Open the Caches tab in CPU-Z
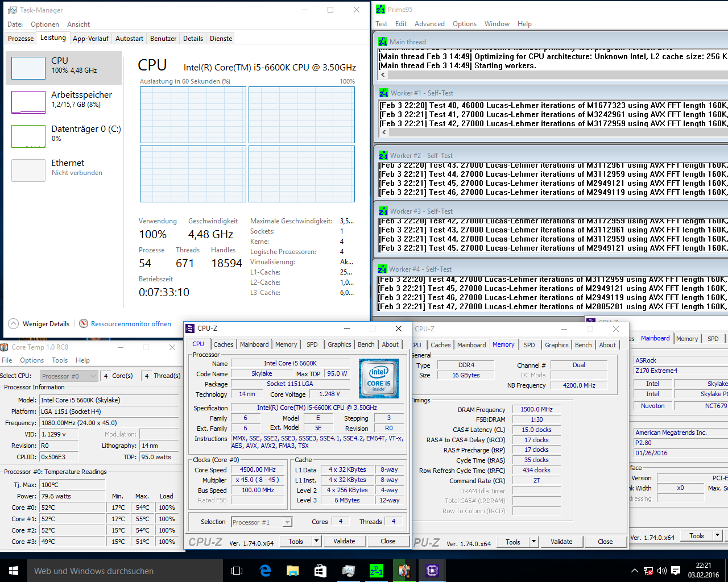The height and width of the screenshot is (582, 728). pyautogui.click(x=224, y=344)
